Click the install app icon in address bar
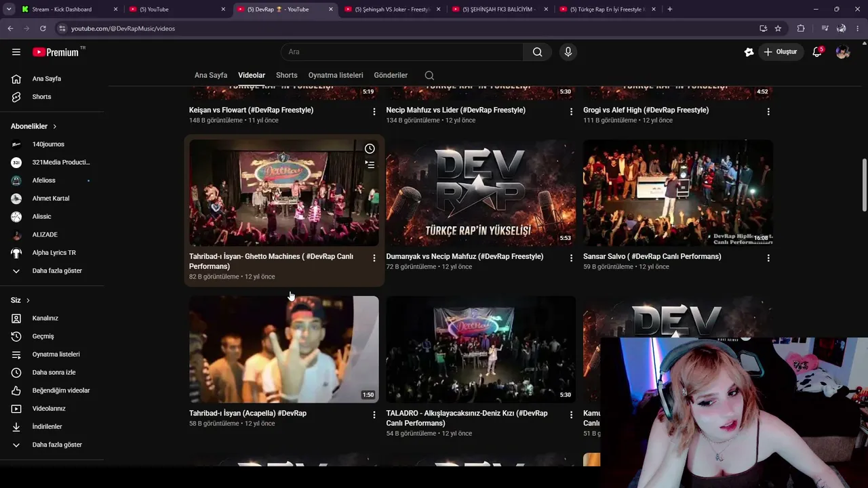This screenshot has width=868, height=488. 763,28
